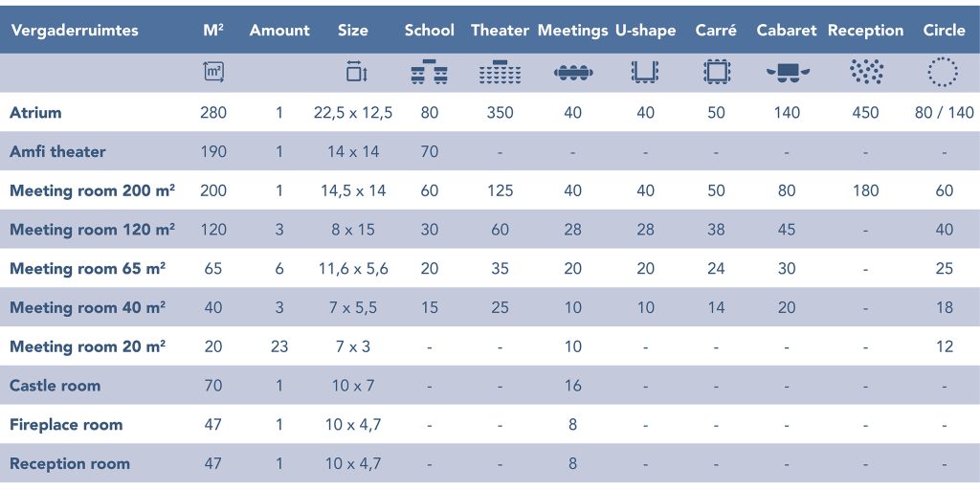
Task: Click the Theater seating layout icon
Action: tap(500, 72)
